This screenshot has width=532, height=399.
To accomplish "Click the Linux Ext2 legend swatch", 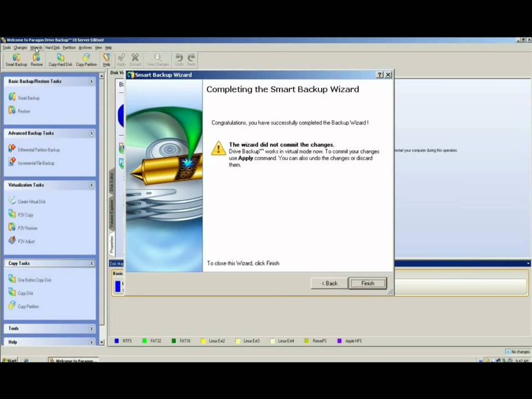I will click(203, 341).
